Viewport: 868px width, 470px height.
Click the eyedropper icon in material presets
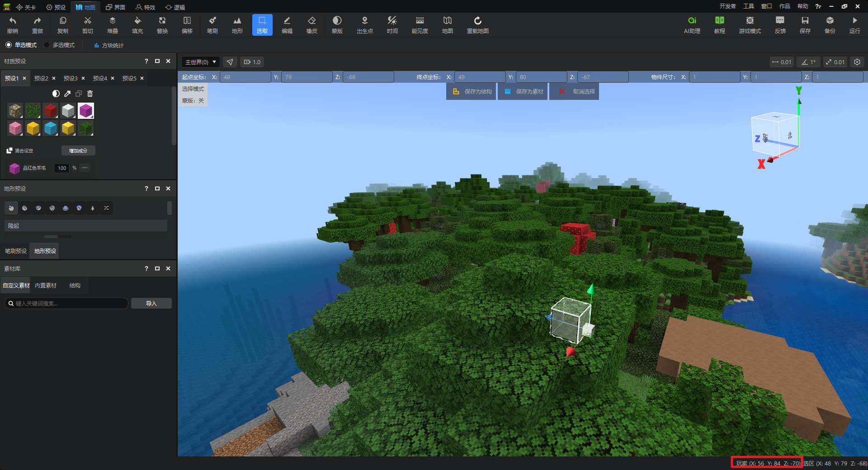click(x=67, y=94)
